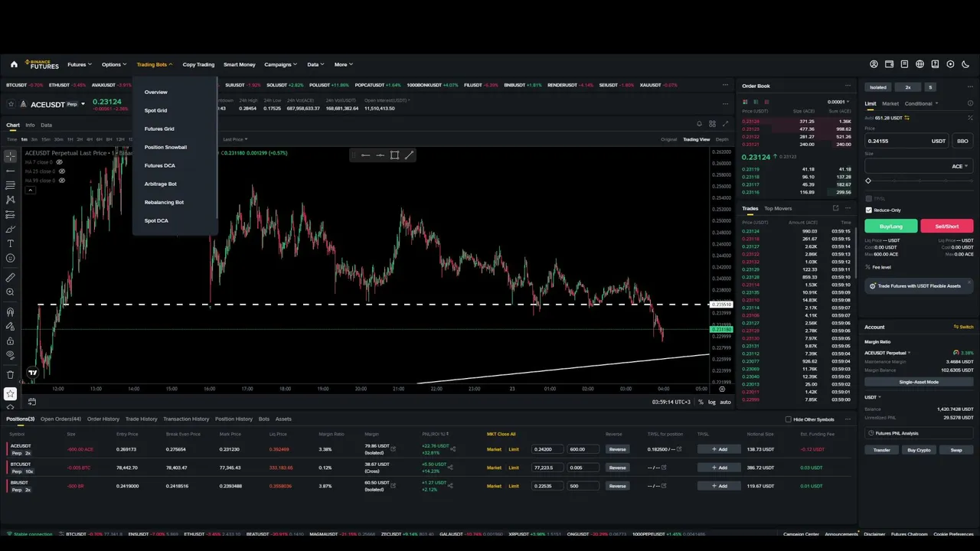980x551 pixels.
Task: Check Hide Other Symbols
Action: (x=789, y=419)
